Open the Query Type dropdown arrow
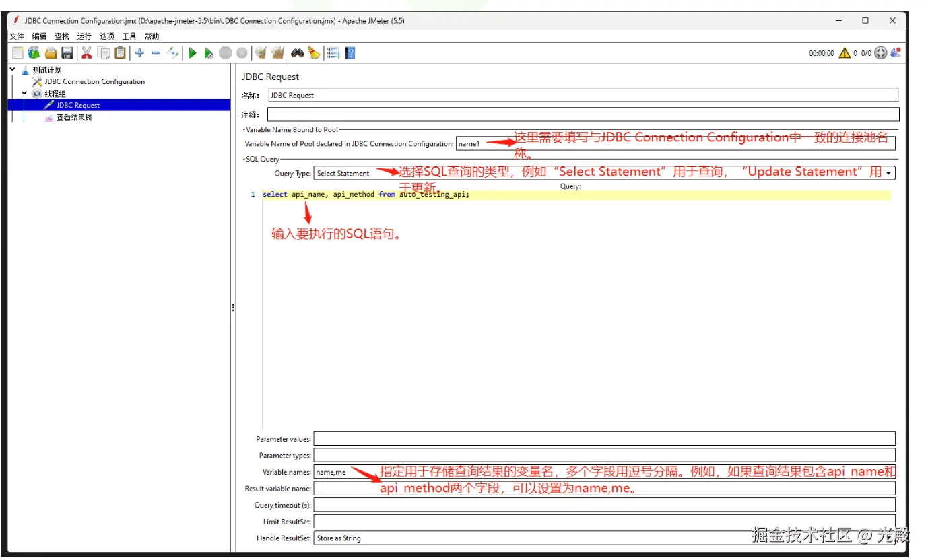 tap(889, 173)
